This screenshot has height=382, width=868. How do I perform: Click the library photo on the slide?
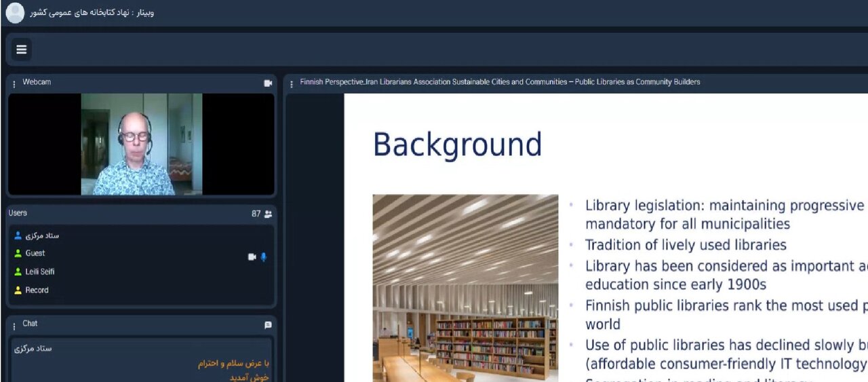coord(465,288)
